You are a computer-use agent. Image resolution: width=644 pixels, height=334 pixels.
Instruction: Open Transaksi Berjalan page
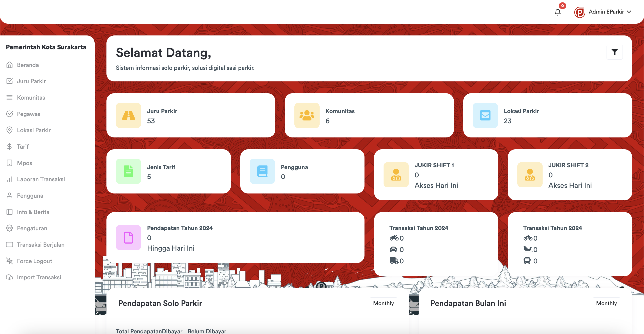41,244
